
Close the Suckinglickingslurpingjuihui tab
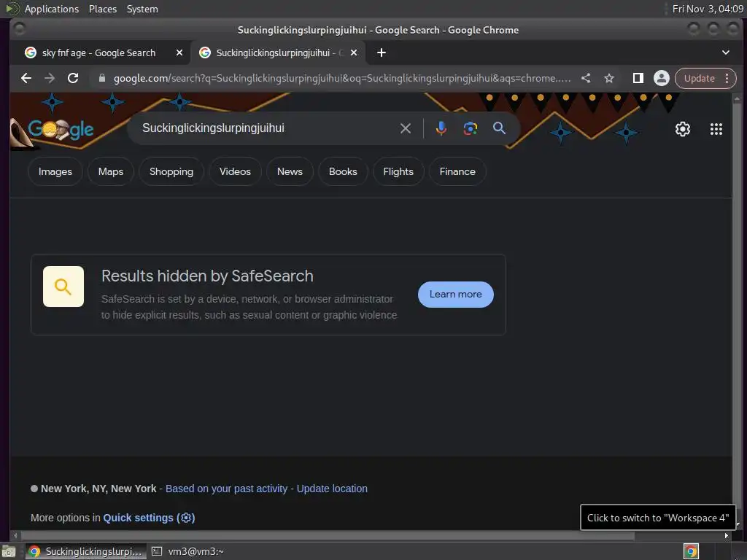[x=354, y=52]
